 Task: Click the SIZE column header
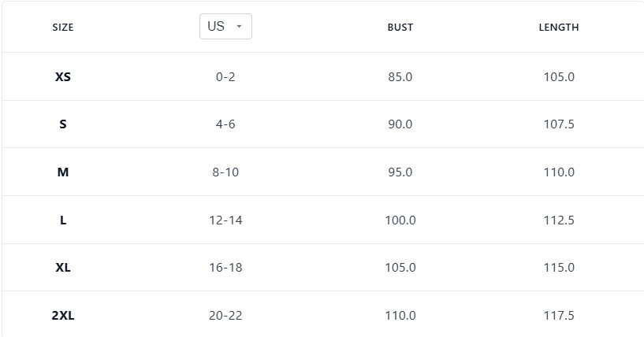pyautogui.click(x=63, y=27)
